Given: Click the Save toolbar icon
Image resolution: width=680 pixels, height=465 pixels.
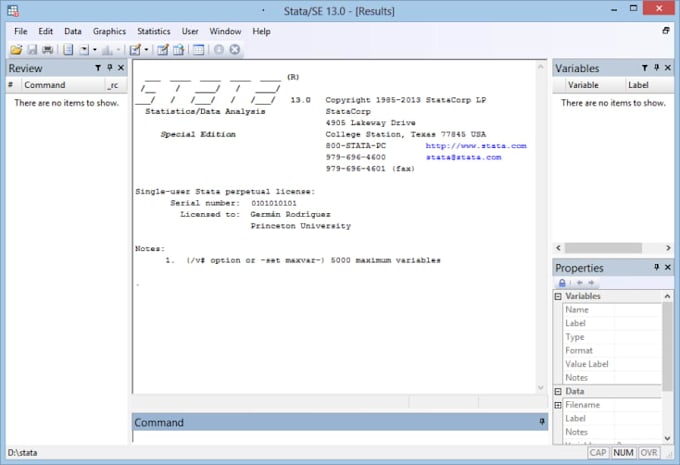Looking at the screenshot, I should [x=32, y=50].
